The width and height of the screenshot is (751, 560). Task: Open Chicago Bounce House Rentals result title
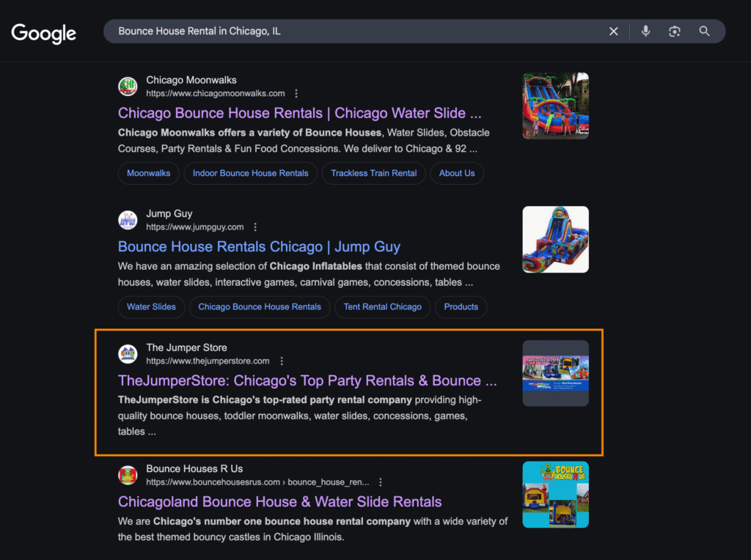pyautogui.click(x=300, y=113)
